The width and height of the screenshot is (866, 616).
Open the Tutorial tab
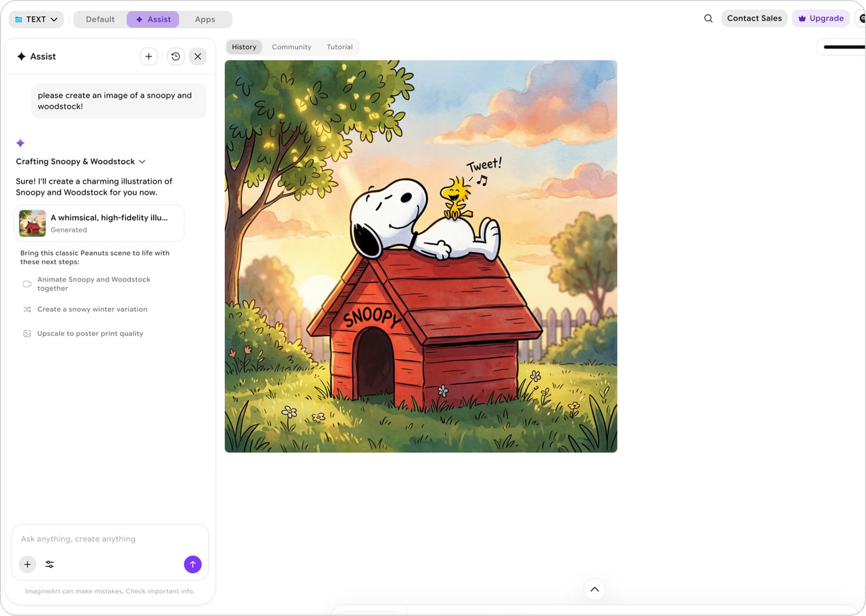click(x=340, y=47)
